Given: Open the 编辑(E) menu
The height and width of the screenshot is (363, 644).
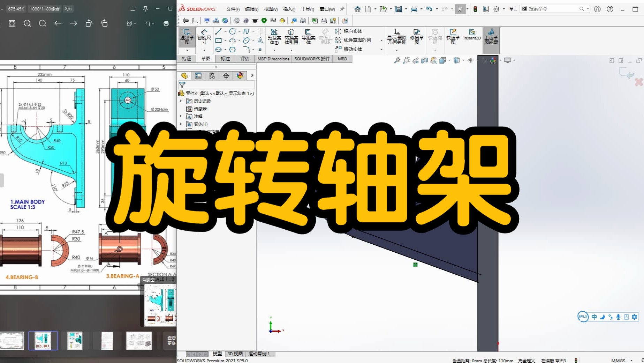Looking at the screenshot, I should 252,9.
